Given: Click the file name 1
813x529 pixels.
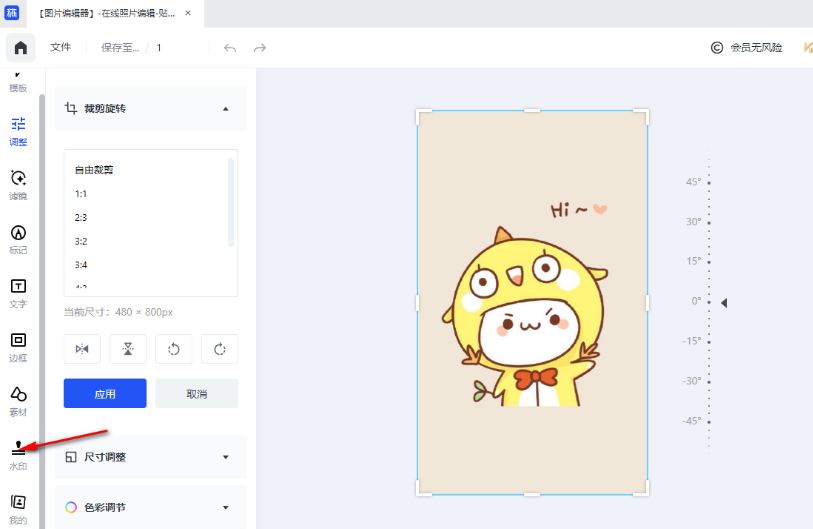Looking at the screenshot, I should click(x=159, y=48).
